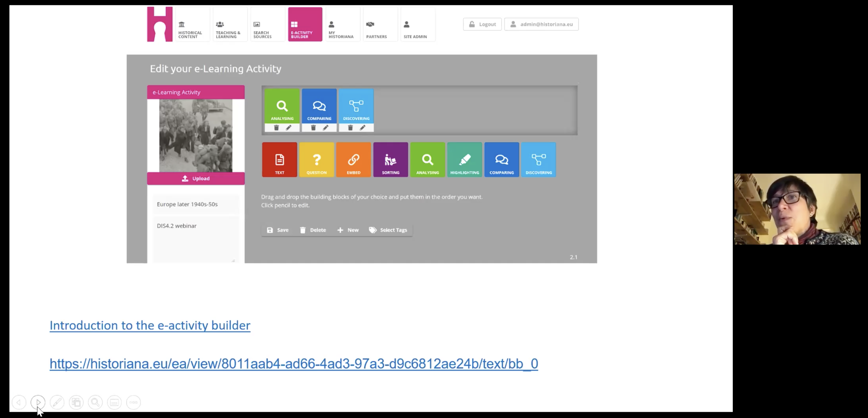Open the slide overview from the bottom toolbar
868x418 pixels.
pos(76,402)
